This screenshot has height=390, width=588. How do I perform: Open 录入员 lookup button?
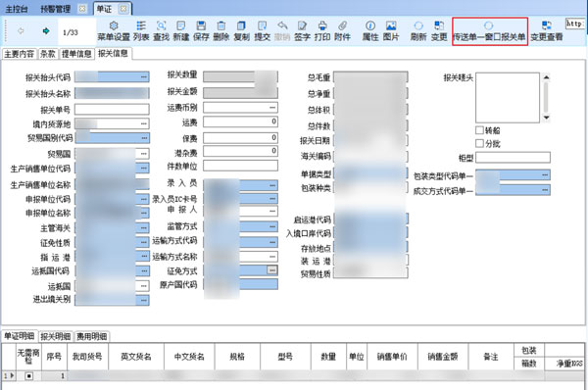(x=272, y=185)
